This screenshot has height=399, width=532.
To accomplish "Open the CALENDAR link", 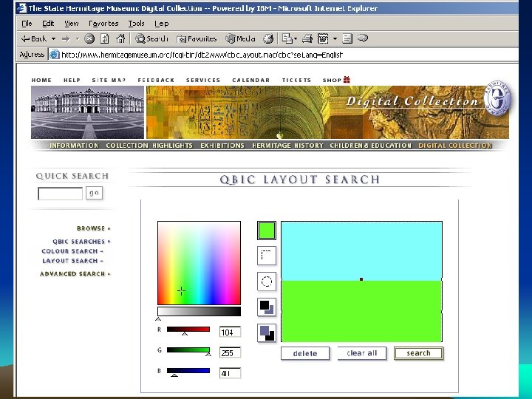I will coord(251,80).
